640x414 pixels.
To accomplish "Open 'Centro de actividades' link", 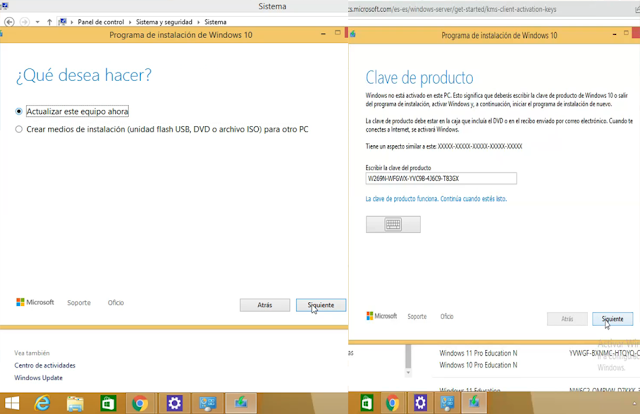I will (x=45, y=365).
